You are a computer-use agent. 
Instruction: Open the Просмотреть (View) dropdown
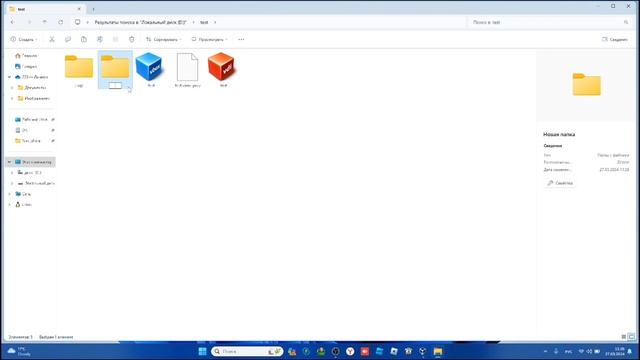point(209,40)
